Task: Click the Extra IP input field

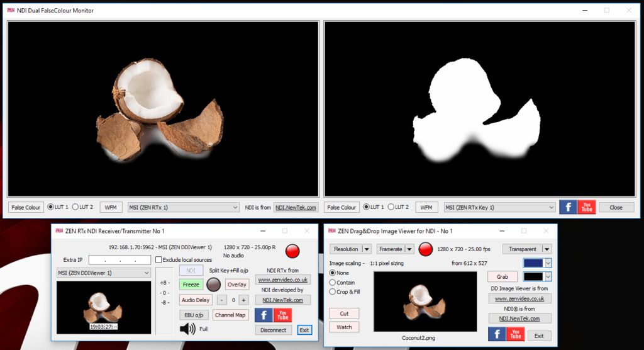Action: [119, 259]
